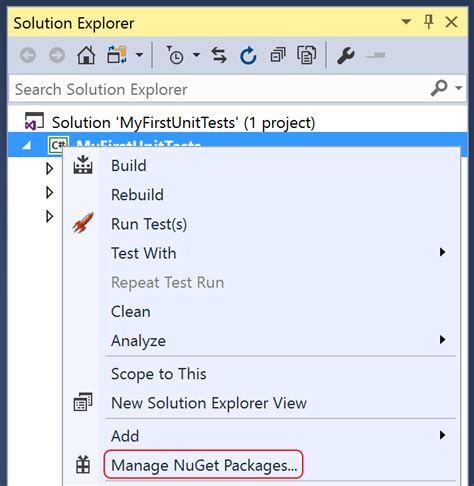Expand the Test With submenu arrow
474x486 pixels.
click(x=442, y=252)
